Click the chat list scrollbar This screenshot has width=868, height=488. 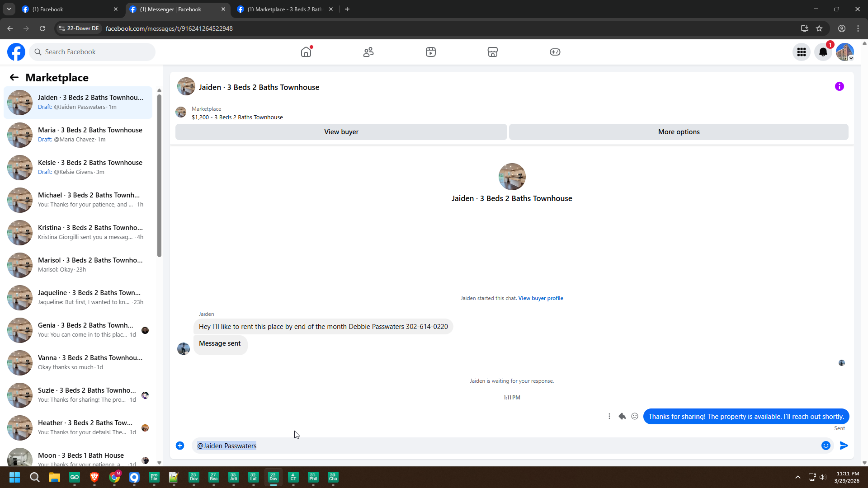pos(159,176)
